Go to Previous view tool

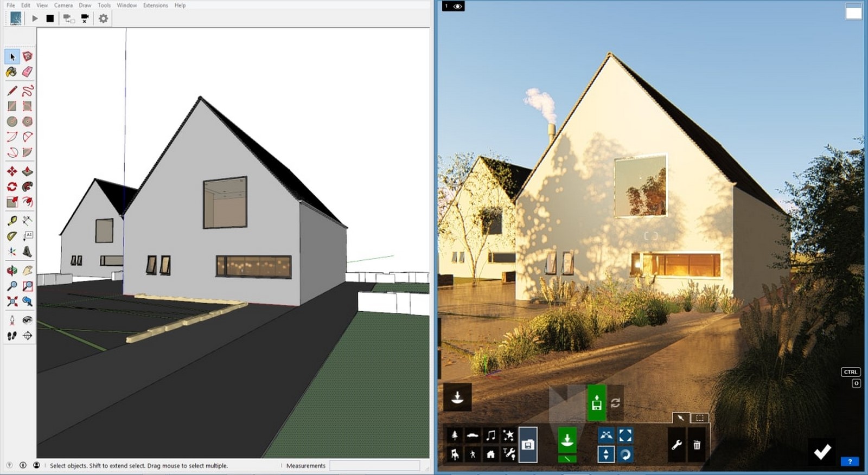click(x=27, y=301)
